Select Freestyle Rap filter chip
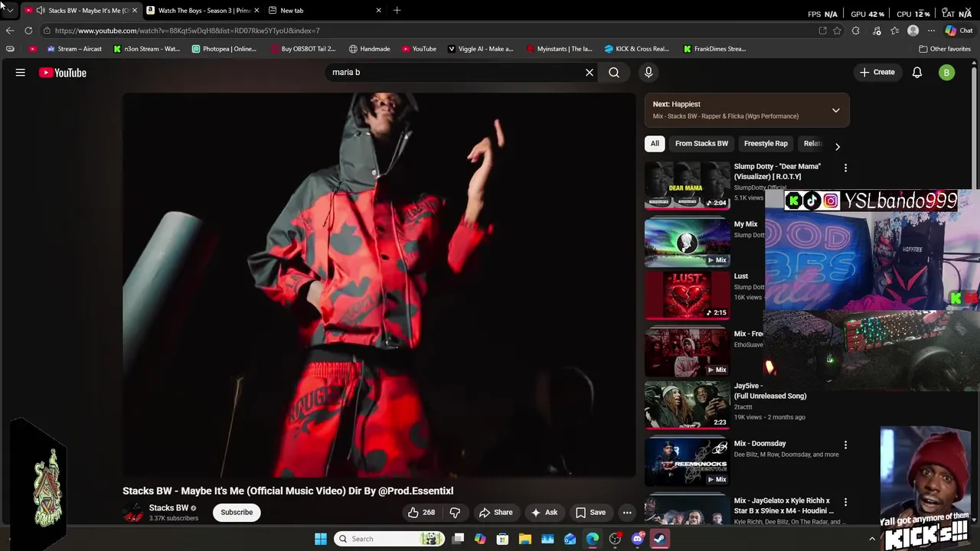Viewport: 980px width, 551px height. click(x=766, y=144)
